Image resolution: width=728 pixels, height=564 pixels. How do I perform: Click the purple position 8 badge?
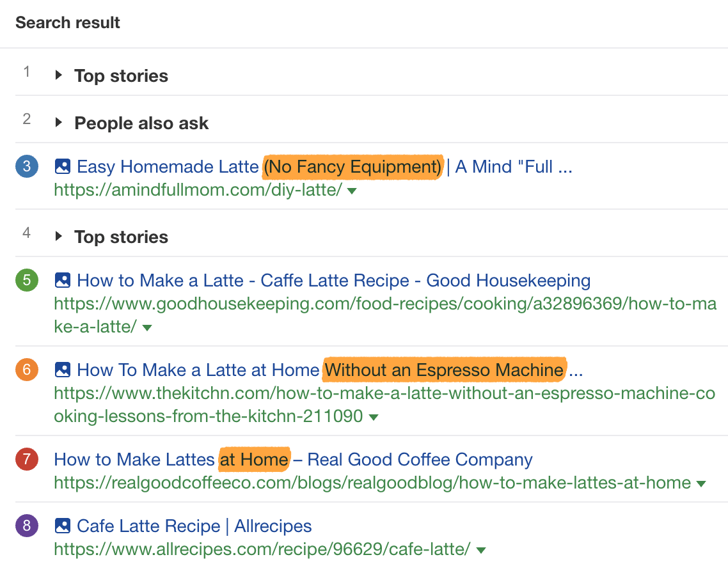pyautogui.click(x=27, y=526)
